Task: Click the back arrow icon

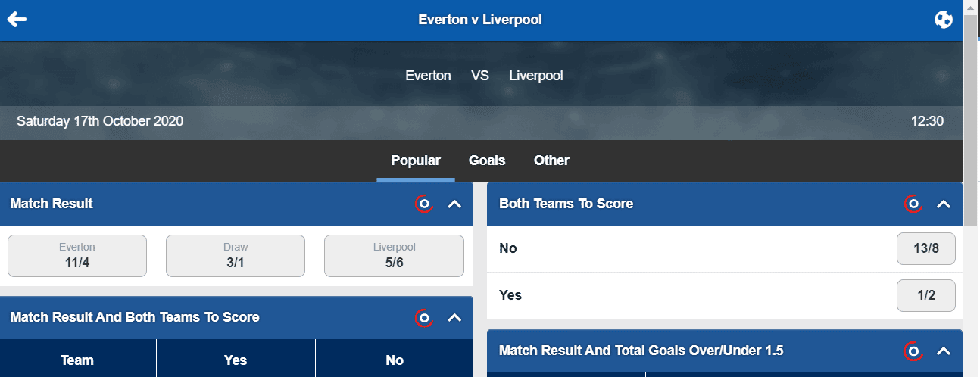Action: pos(17,20)
